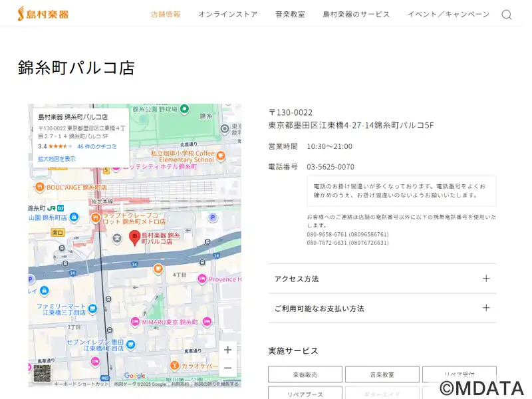Click セブンイレブン 墨田江東橋4丁目店 marker

(130, 345)
